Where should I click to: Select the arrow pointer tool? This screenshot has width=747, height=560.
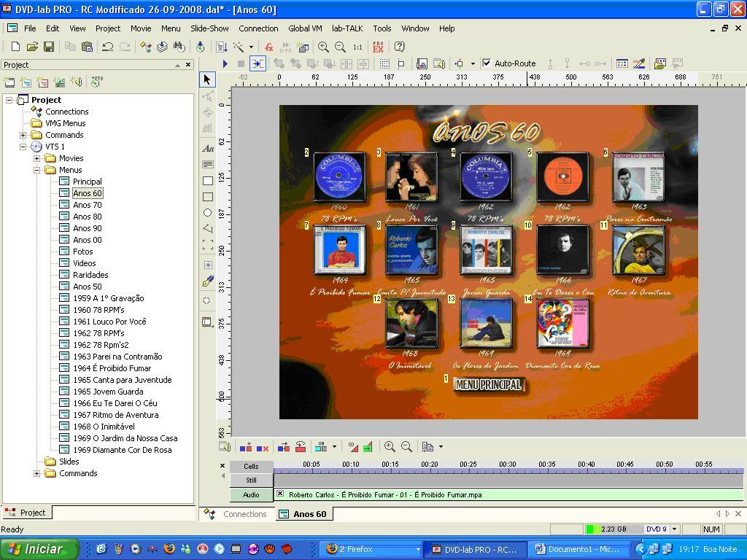click(207, 79)
